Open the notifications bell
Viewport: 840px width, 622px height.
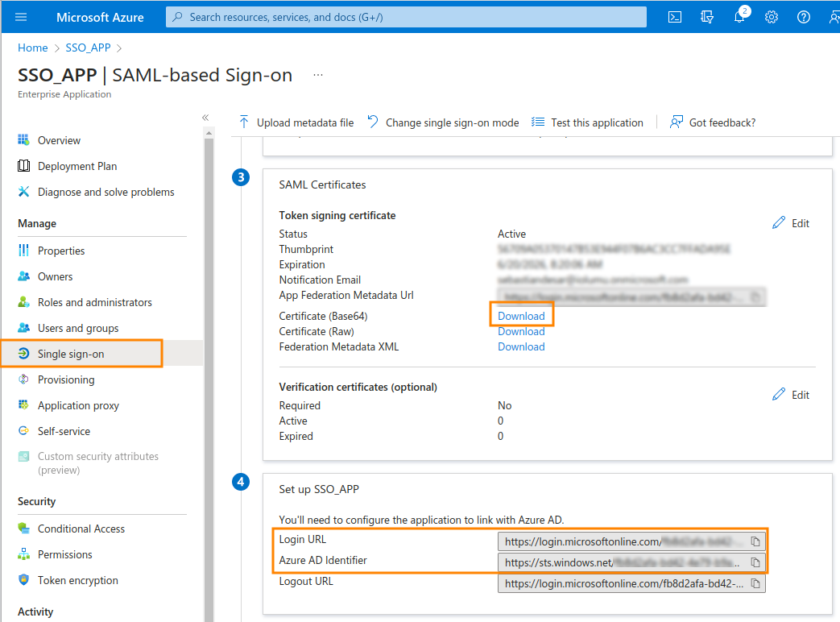(x=739, y=17)
